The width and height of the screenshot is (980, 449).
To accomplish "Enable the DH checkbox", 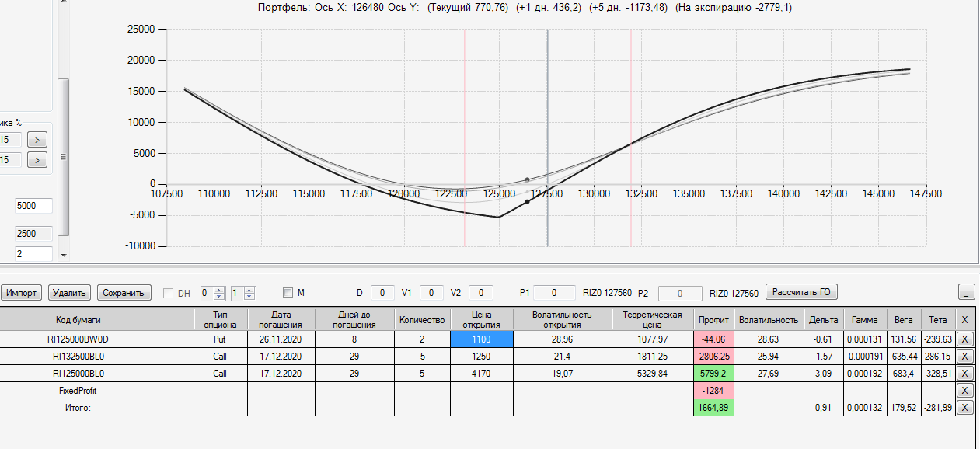I will 169,293.
